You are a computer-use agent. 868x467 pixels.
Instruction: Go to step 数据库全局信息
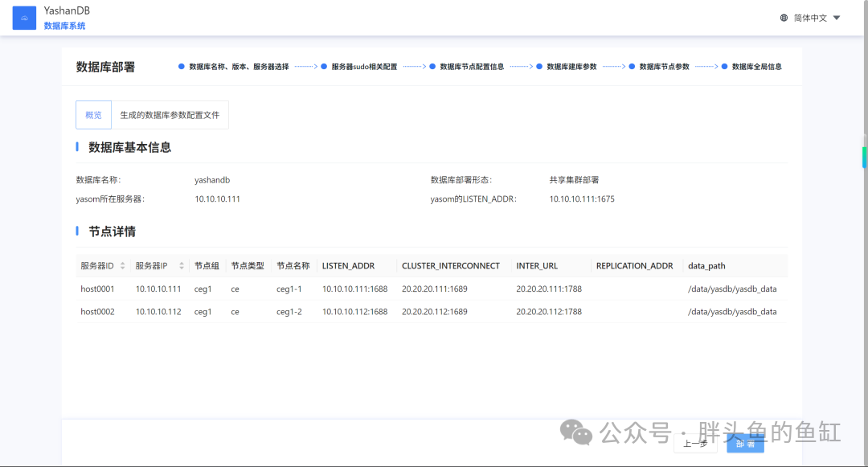coord(751,67)
